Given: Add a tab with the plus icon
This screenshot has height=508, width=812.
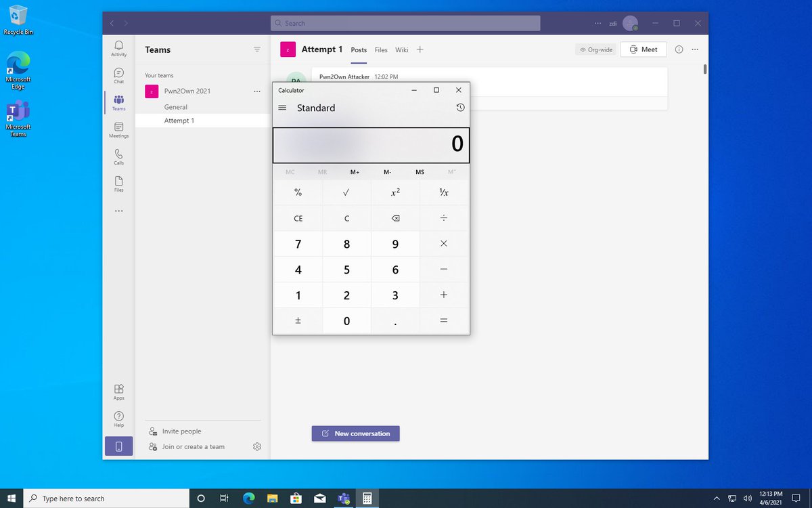Looking at the screenshot, I should pyautogui.click(x=420, y=49).
